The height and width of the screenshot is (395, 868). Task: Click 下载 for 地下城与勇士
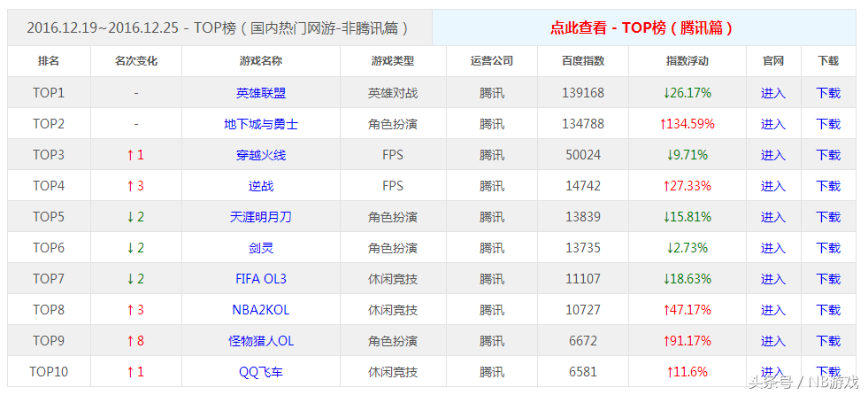tap(828, 124)
